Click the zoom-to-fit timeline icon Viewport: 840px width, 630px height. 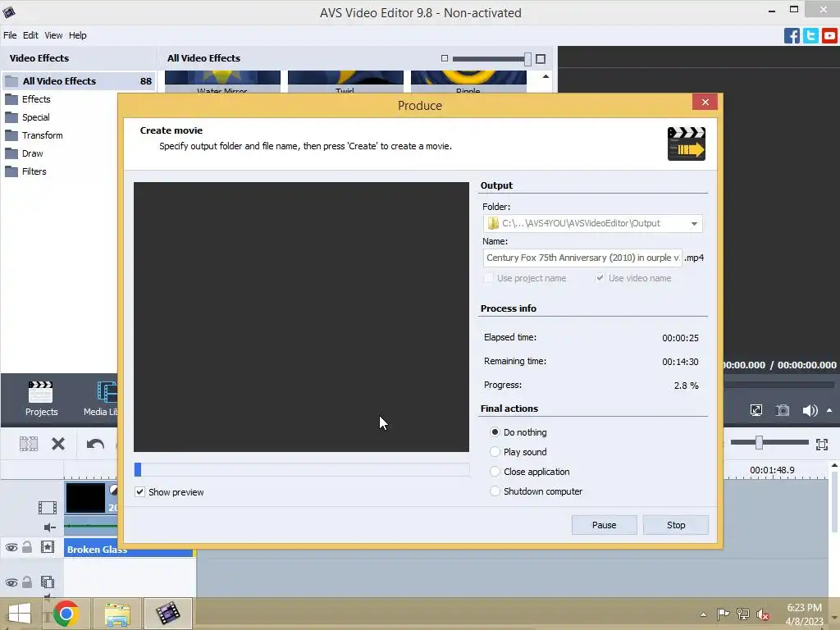(x=822, y=444)
